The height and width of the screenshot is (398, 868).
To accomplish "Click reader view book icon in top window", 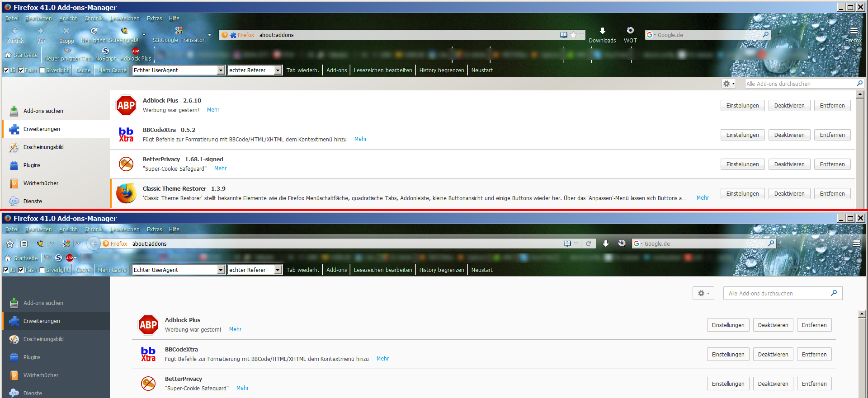I will pos(564,35).
